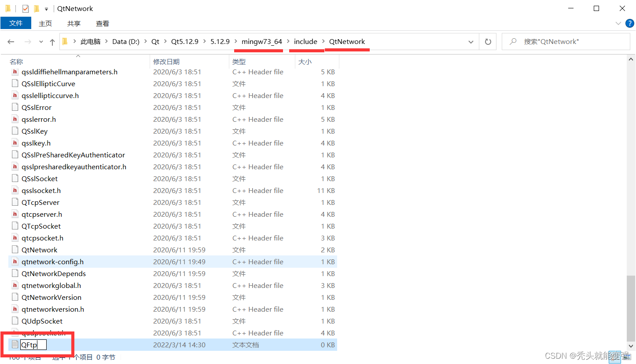
Task: Select the QTcpSocket file icon
Action: 15,226
